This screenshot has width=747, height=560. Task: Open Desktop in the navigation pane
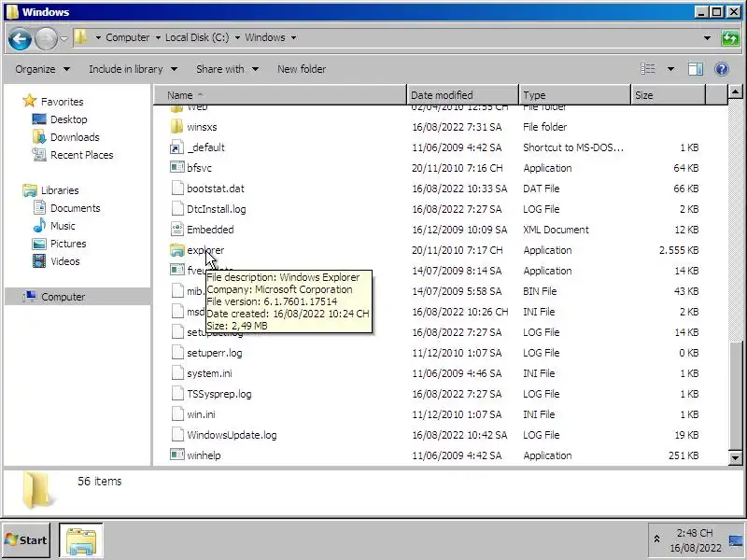coord(68,119)
